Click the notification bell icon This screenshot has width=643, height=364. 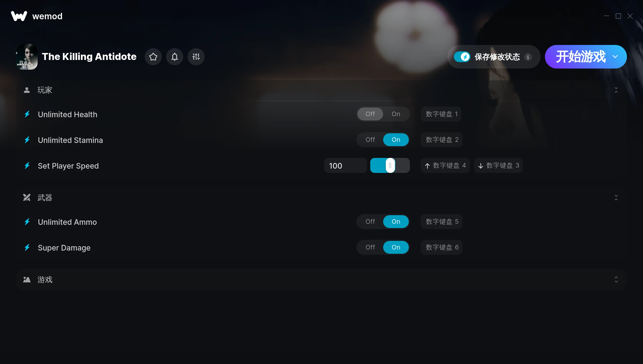pos(175,56)
